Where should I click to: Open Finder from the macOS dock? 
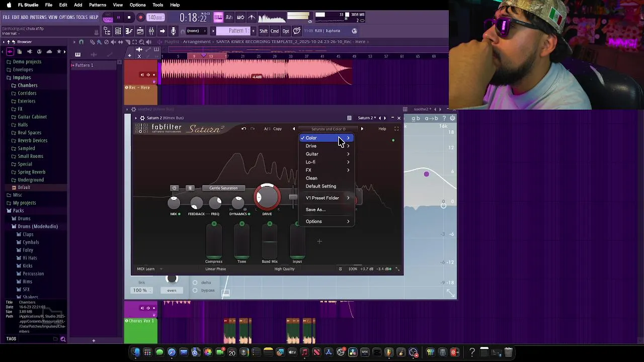coord(135,352)
